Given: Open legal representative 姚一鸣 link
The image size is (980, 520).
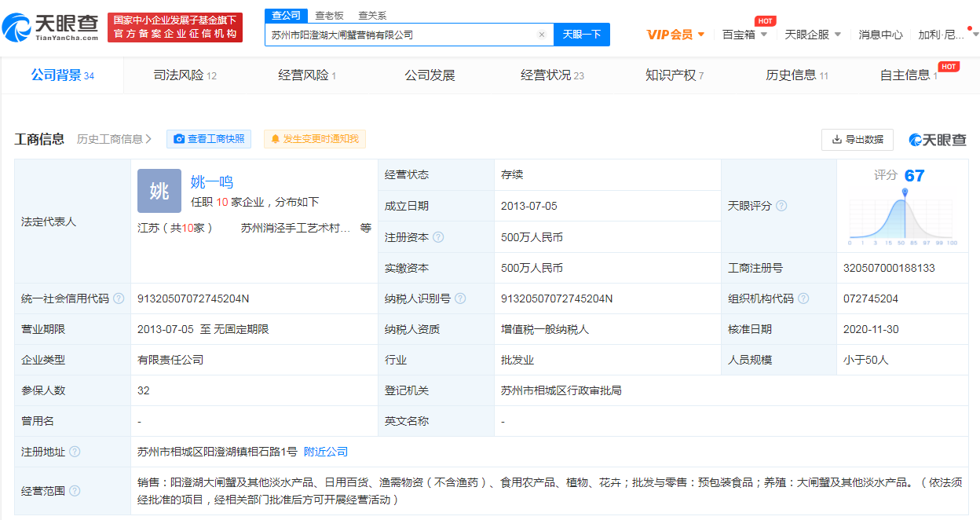Looking at the screenshot, I should [212, 182].
